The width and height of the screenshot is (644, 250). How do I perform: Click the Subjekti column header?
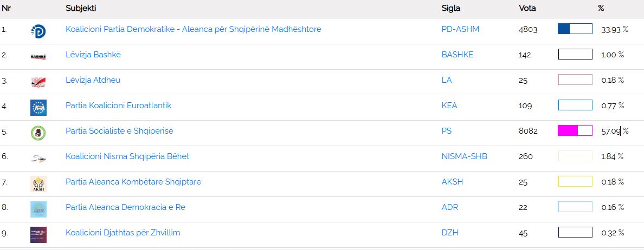coord(81,8)
